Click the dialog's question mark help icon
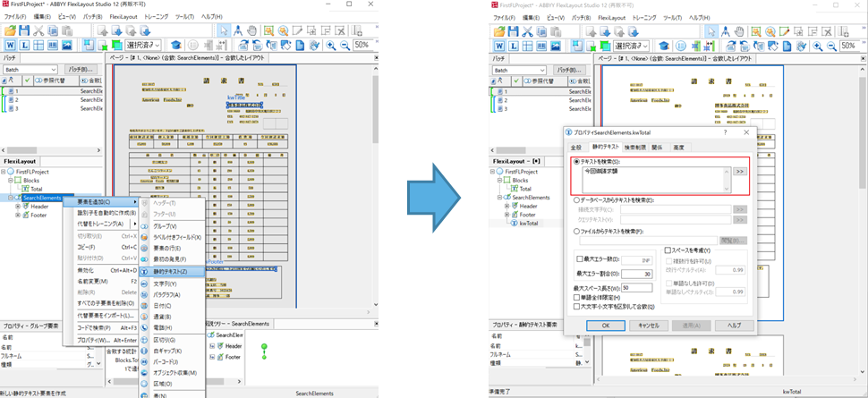This screenshot has width=868, height=398. point(725,133)
